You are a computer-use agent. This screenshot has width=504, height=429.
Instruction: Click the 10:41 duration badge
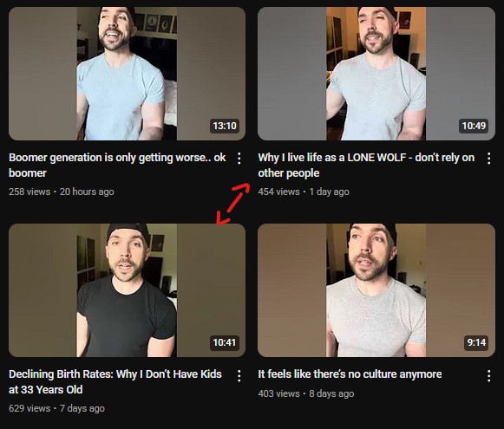[x=225, y=342]
